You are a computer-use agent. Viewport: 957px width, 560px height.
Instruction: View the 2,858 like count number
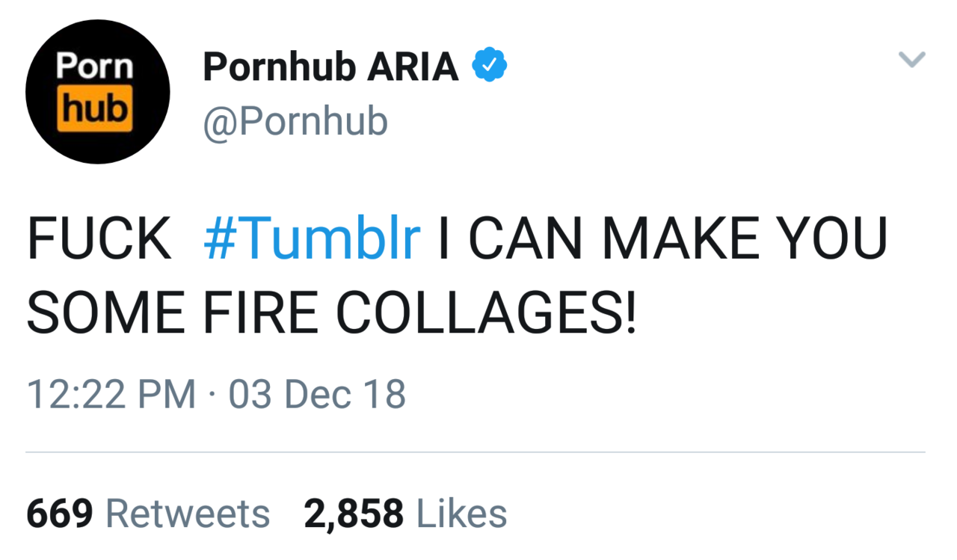354,514
